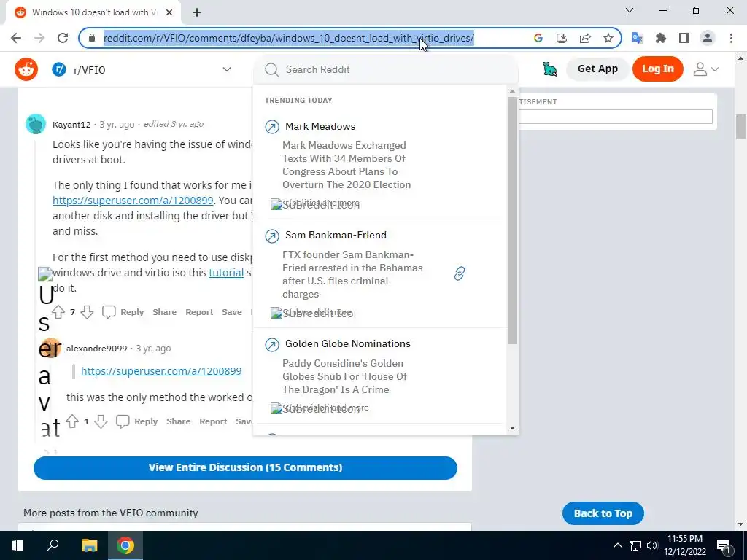Click link icon on Sam Bankman-Fried trend
Viewport: 747px width, 560px height.
click(460, 273)
